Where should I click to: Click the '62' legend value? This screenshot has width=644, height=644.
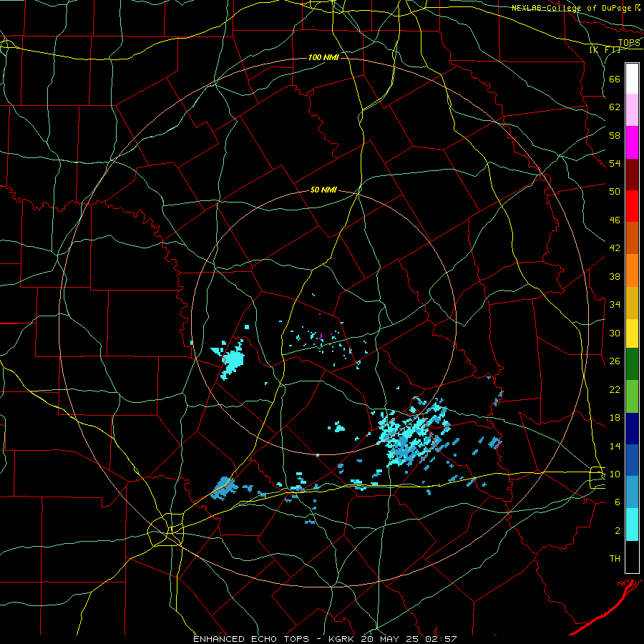pos(615,107)
